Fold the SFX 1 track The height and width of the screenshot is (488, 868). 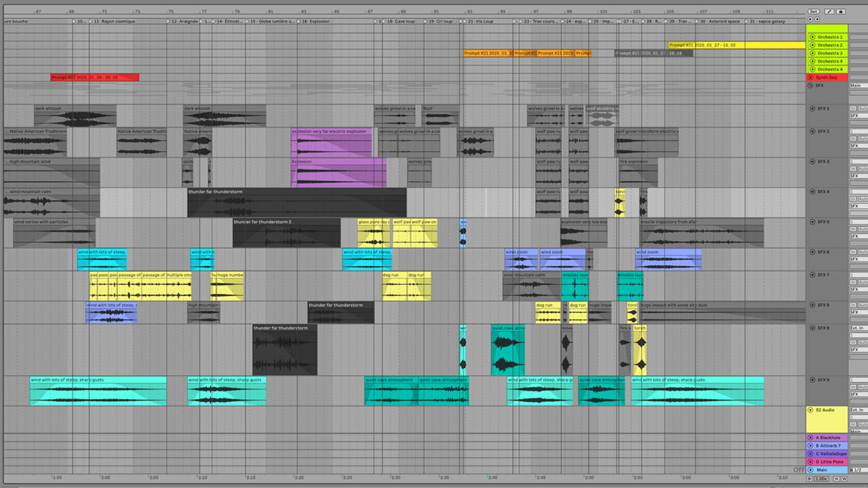coord(812,108)
